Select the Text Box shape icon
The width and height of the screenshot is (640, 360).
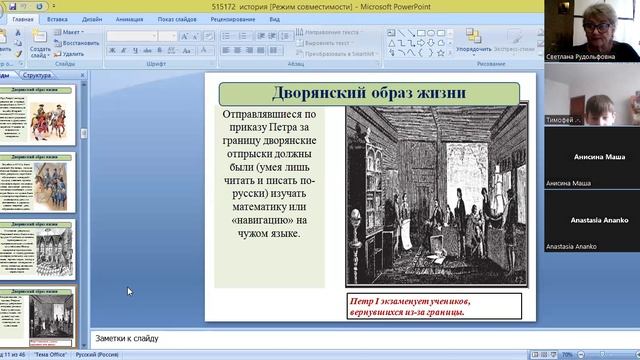[x=391, y=33]
